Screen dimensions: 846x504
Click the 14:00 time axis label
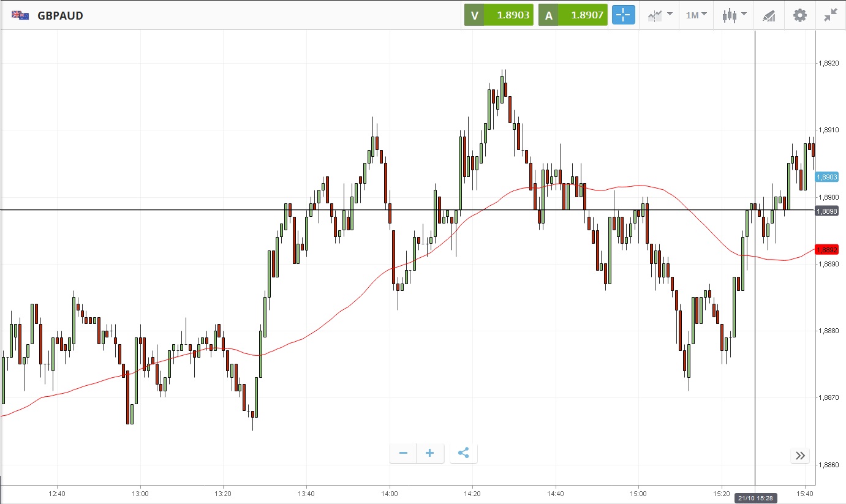click(x=390, y=494)
